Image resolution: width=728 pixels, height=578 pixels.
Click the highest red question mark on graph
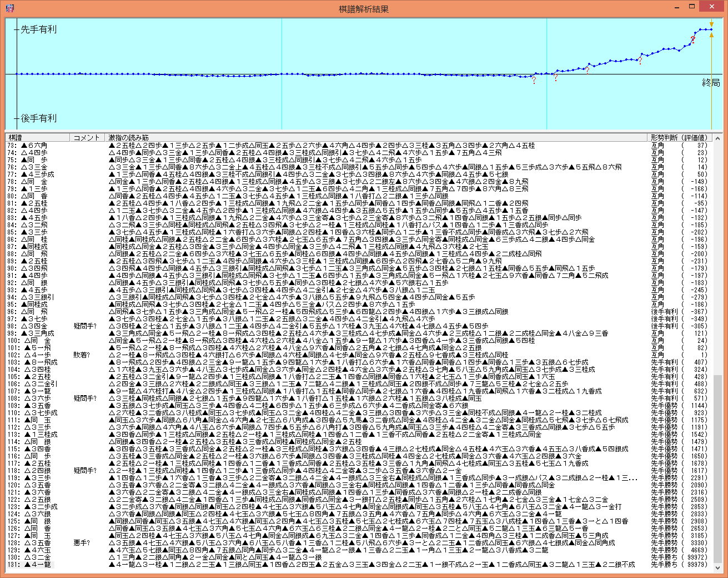[692, 39]
